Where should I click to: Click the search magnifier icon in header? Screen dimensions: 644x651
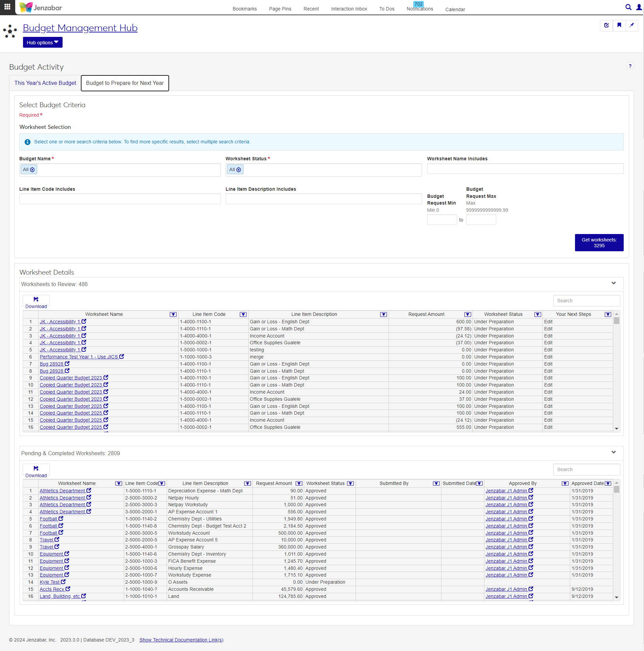(x=628, y=7)
